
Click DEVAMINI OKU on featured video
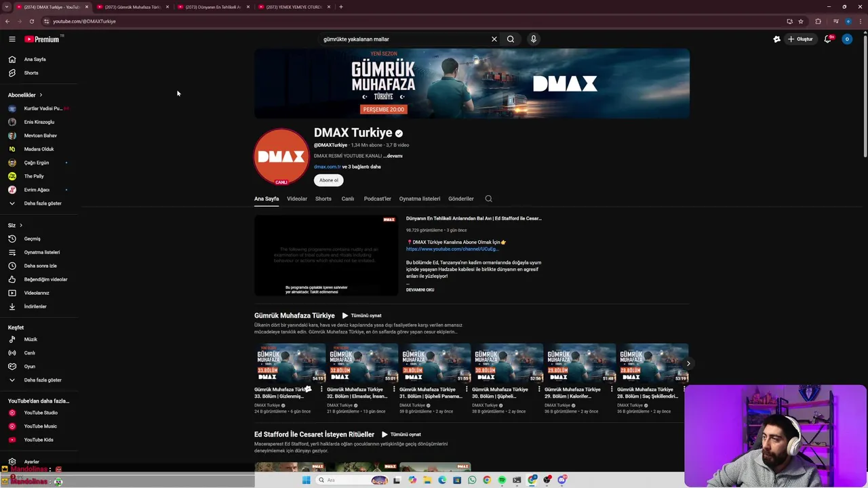point(420,290)
